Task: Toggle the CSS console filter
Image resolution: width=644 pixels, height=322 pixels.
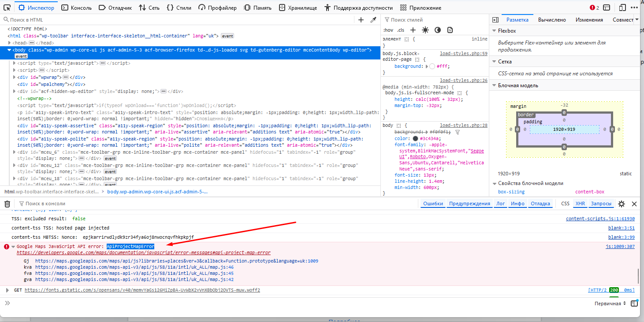Action: click(565, 204)
